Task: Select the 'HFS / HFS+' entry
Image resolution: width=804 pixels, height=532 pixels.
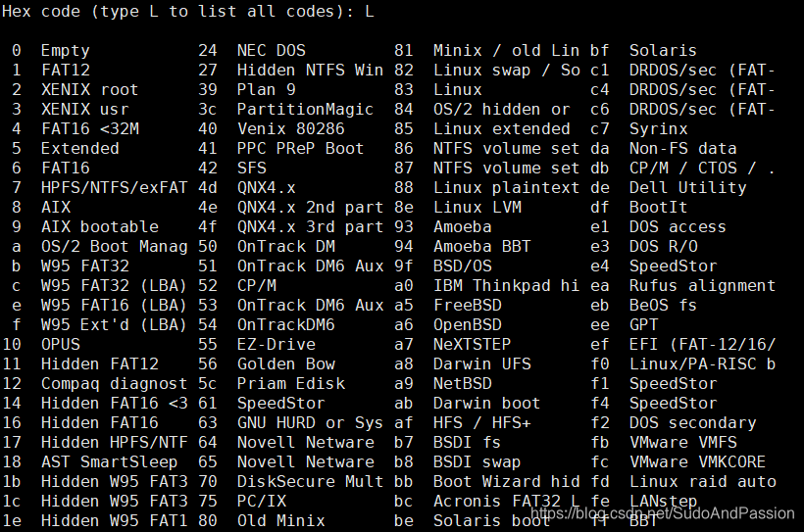Action: coord(482,423)
